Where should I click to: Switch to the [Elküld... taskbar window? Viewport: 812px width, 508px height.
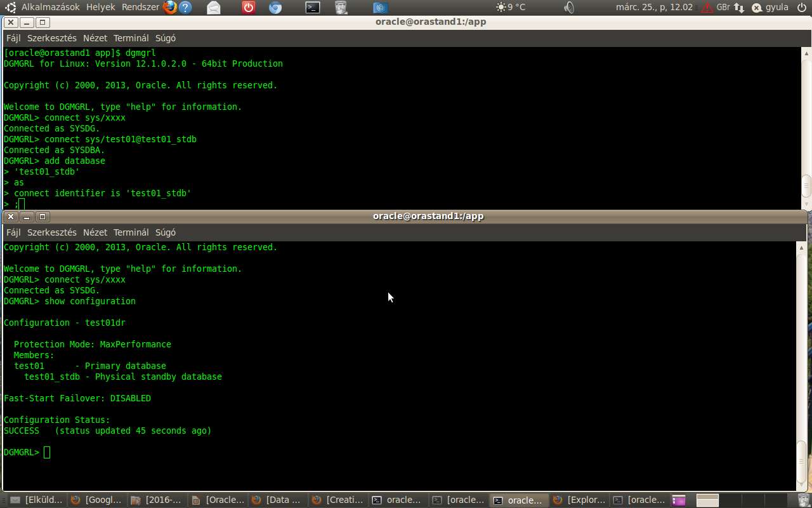tap(37, 500)
